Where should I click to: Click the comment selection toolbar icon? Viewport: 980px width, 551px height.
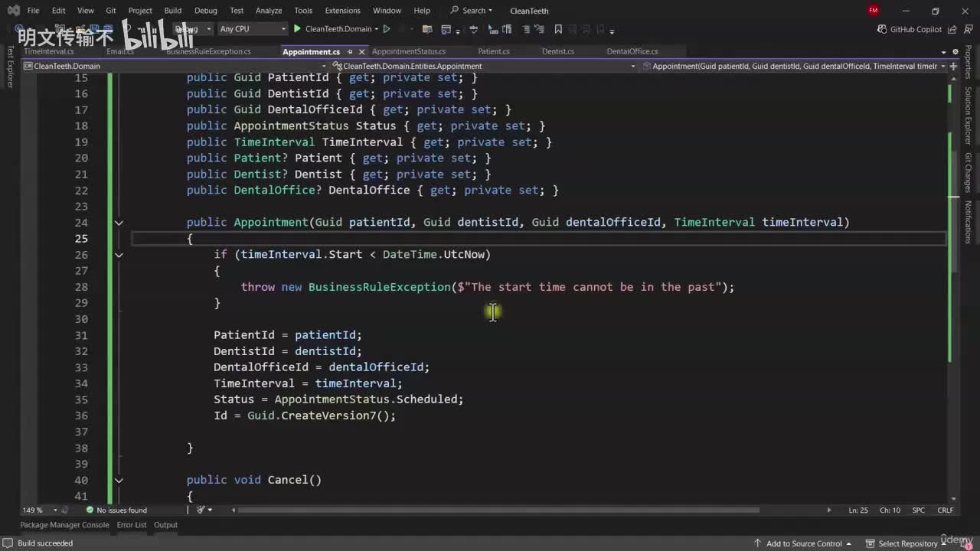coord(527,29)
